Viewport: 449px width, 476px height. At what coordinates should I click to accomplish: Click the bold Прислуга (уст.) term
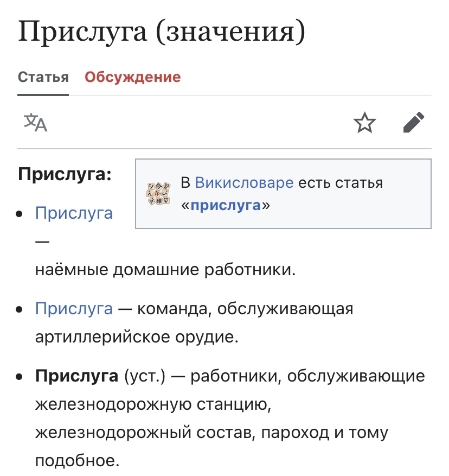point(100,376)
